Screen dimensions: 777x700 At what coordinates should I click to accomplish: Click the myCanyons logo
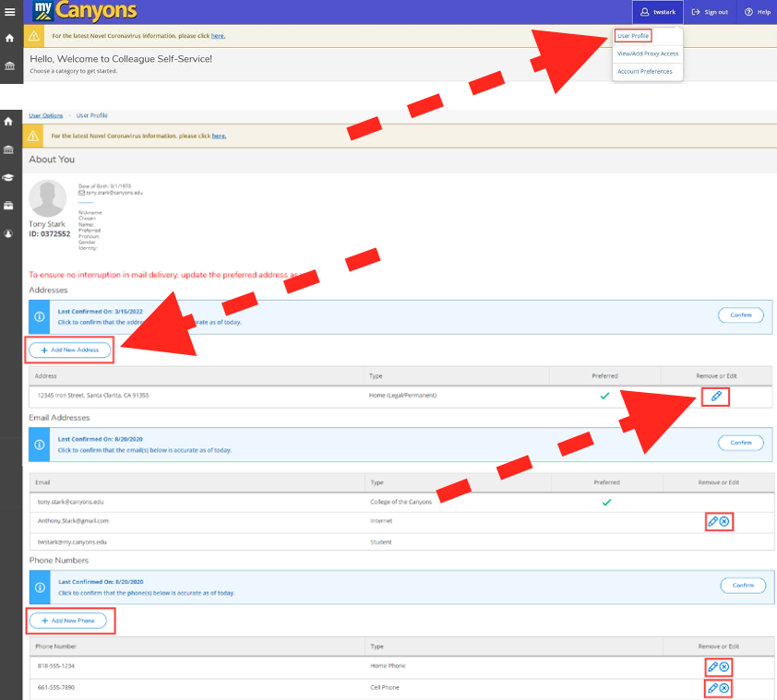point(85,11)
